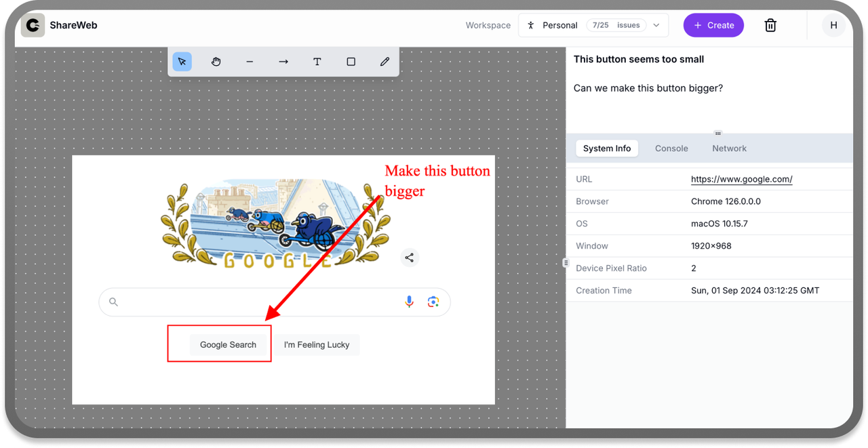The image size is (868, 448).
Task: Click the Google doodle image
Action: tap(276, 224)
